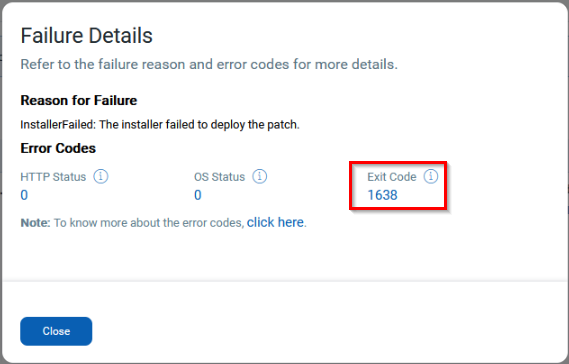Click the HTTP Status label
Screen dimensions: 569x364
point(53,177)
